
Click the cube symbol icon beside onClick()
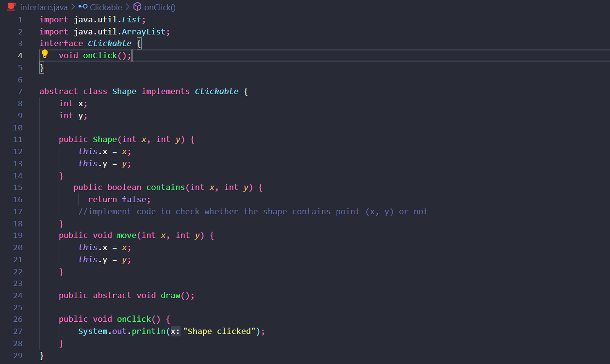(137, 7)
